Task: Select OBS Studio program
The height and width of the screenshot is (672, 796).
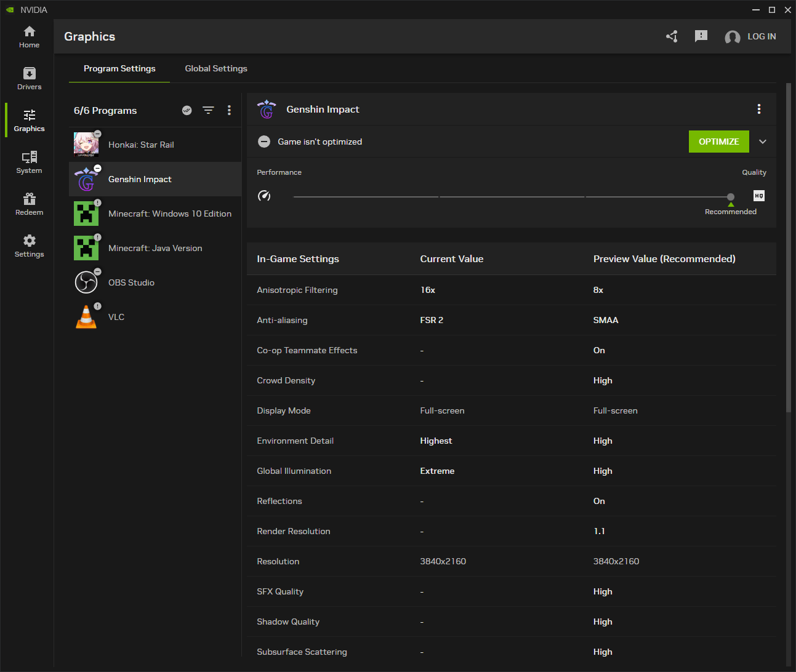Action: [155, 282]
